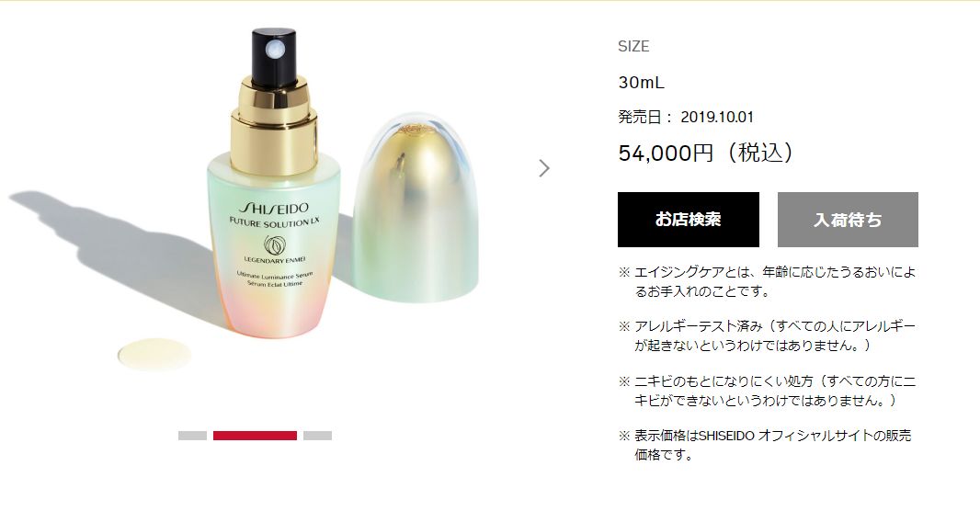This screenshot has height=511, width=980.
Task: Click the ニキビ footnote text
Action: (768, 391)
